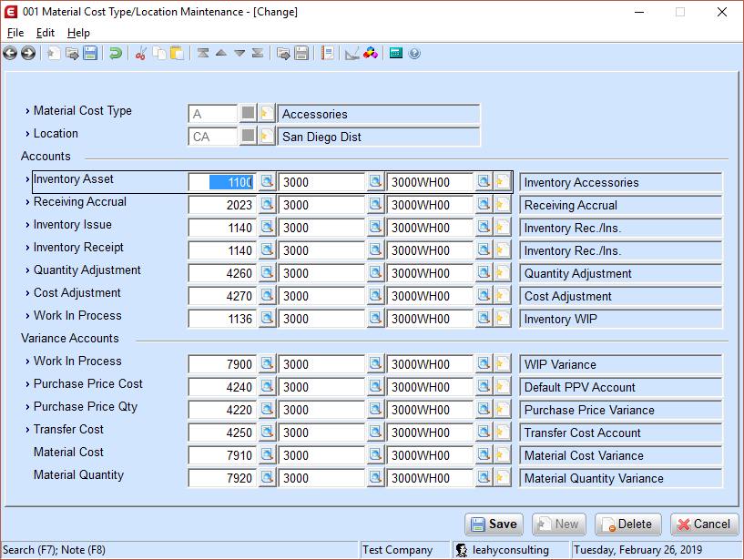Click the ruler design tool icon
Image resolution: width=744 pixels, height=560 pixels.
[352, 53]
